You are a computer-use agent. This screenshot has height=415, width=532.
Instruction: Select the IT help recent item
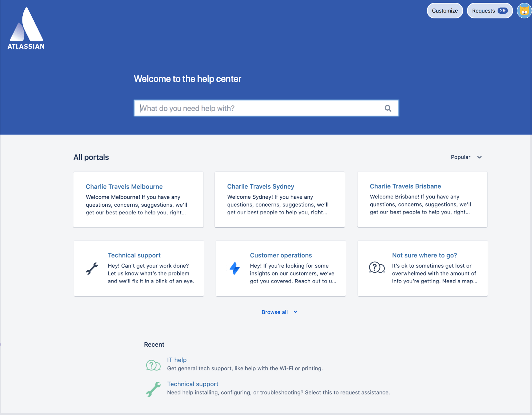click(x=177, y=359)
